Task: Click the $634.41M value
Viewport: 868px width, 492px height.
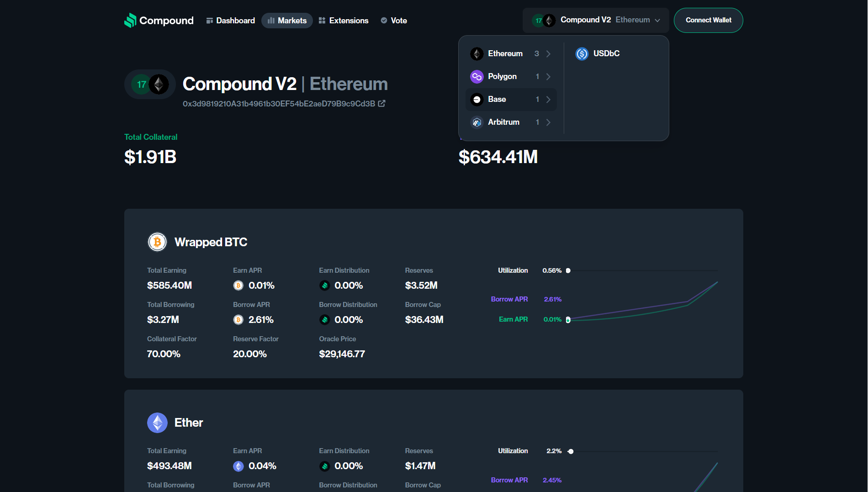Action: (x=498, y=157)
